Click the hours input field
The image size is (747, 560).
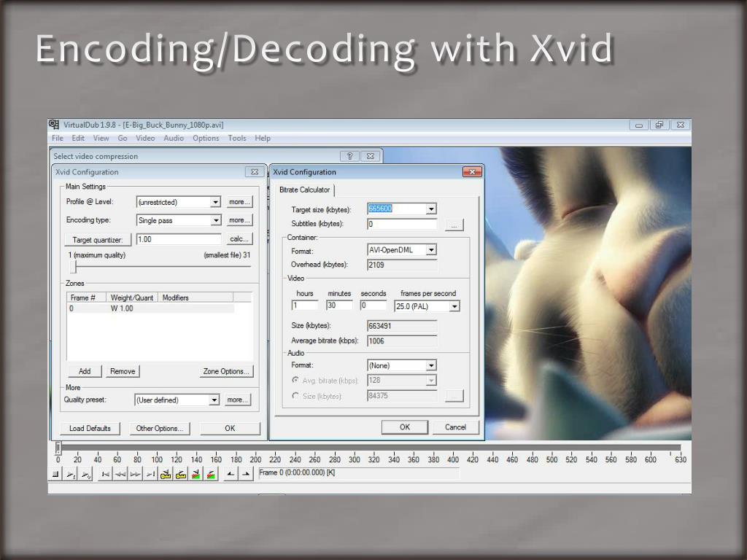[304, 306]
